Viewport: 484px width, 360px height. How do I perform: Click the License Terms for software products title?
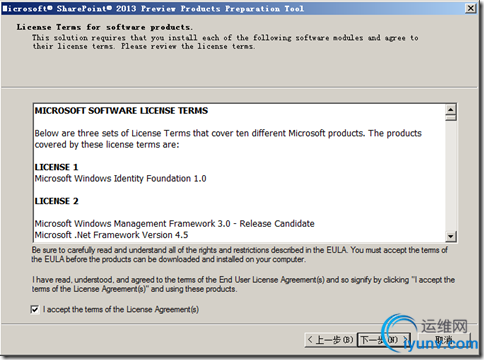pyautogui.click(x=104, y=27)
